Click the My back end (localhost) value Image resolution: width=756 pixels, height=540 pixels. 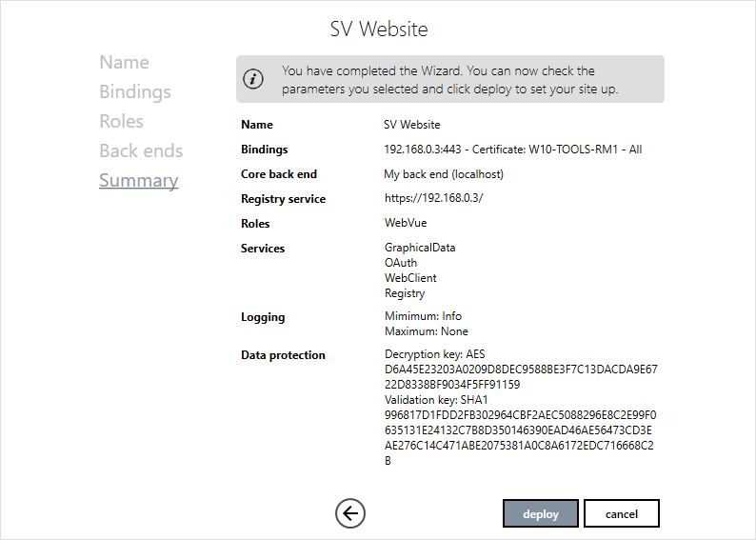coord(443,174)
